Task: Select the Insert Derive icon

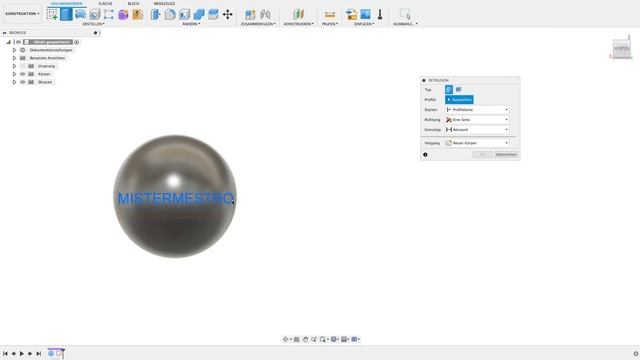Action: [x=351, y=14]
